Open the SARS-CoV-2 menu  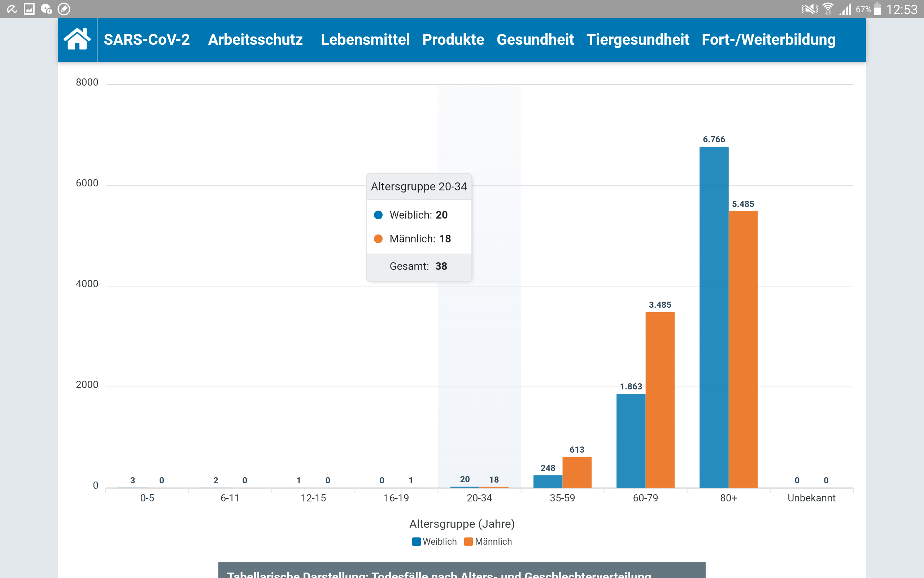pos(147,39)
